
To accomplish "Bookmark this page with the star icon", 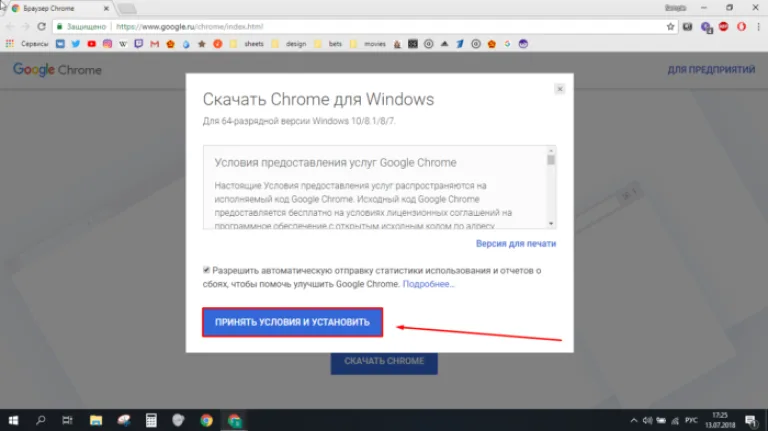I will (x=670, y=26).
